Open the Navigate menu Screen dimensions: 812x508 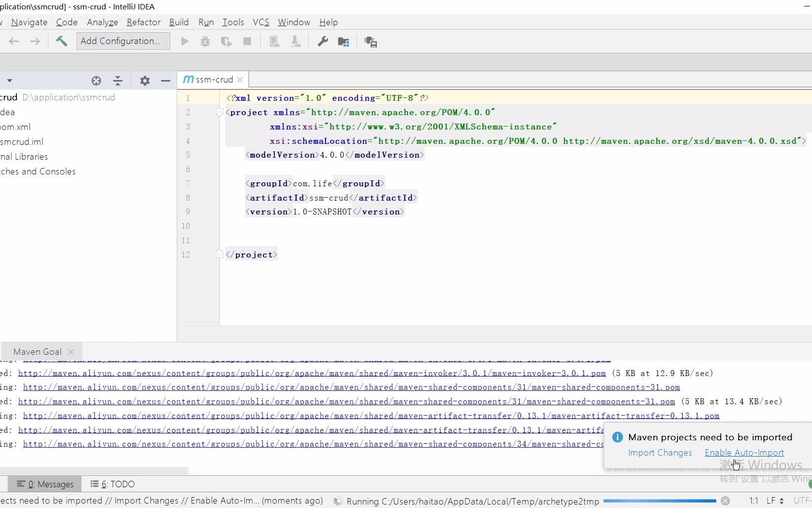point(29,22)
